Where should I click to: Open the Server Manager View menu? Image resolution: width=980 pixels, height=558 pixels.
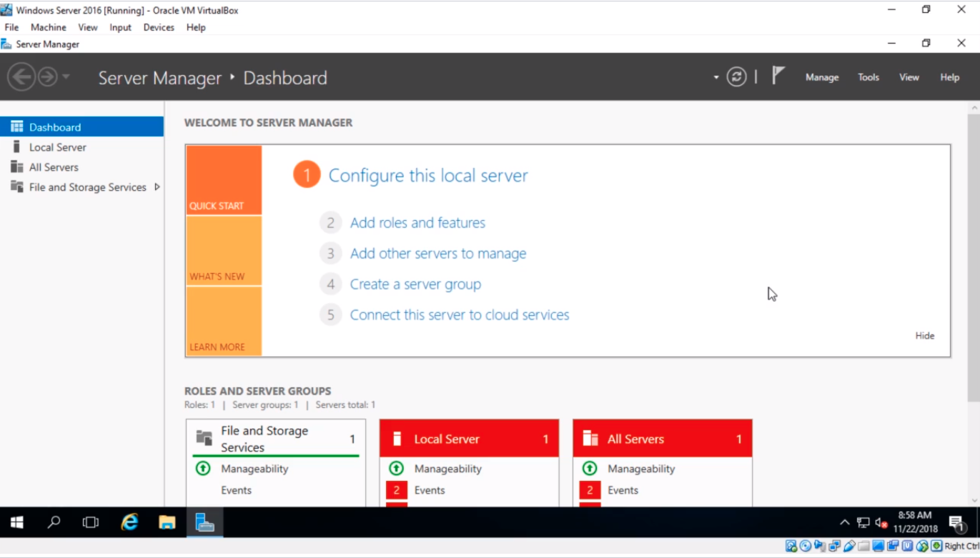[909, 77]
